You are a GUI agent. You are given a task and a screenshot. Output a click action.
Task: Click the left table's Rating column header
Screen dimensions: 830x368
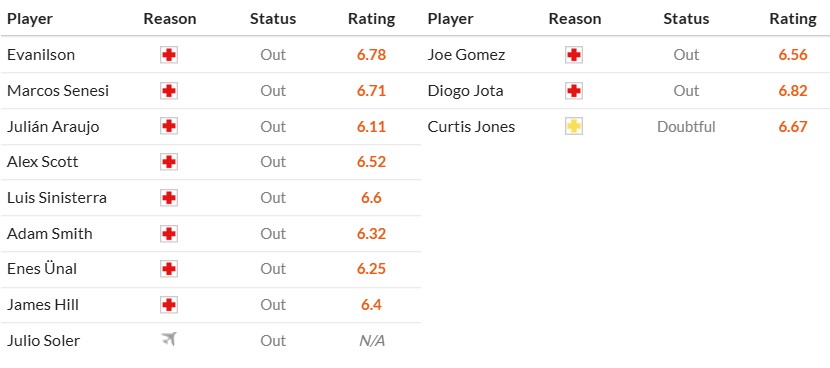(x=372, y=19)
